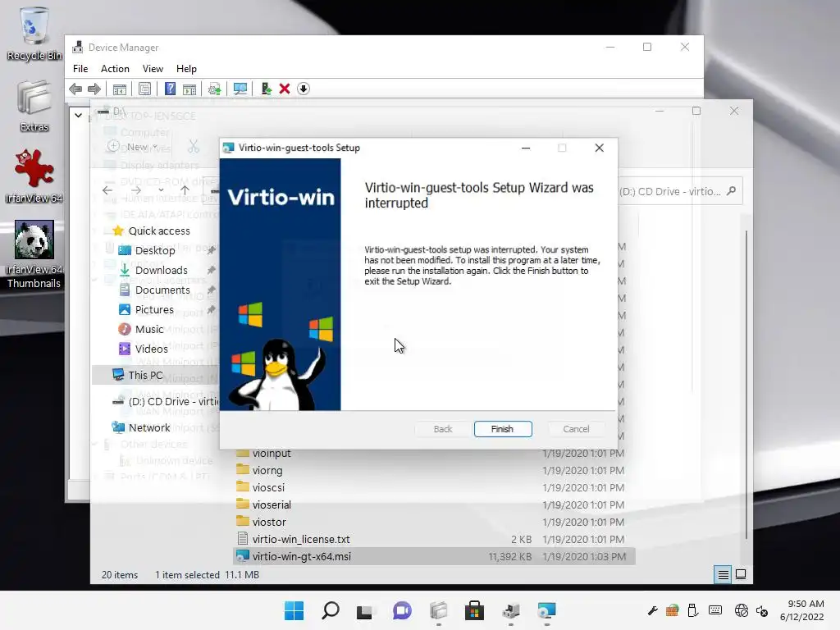840x630 pixels.
Task: Click Back arrow in Device Manager toolbar
Action: pyautogui.click(x=75, y=89)
